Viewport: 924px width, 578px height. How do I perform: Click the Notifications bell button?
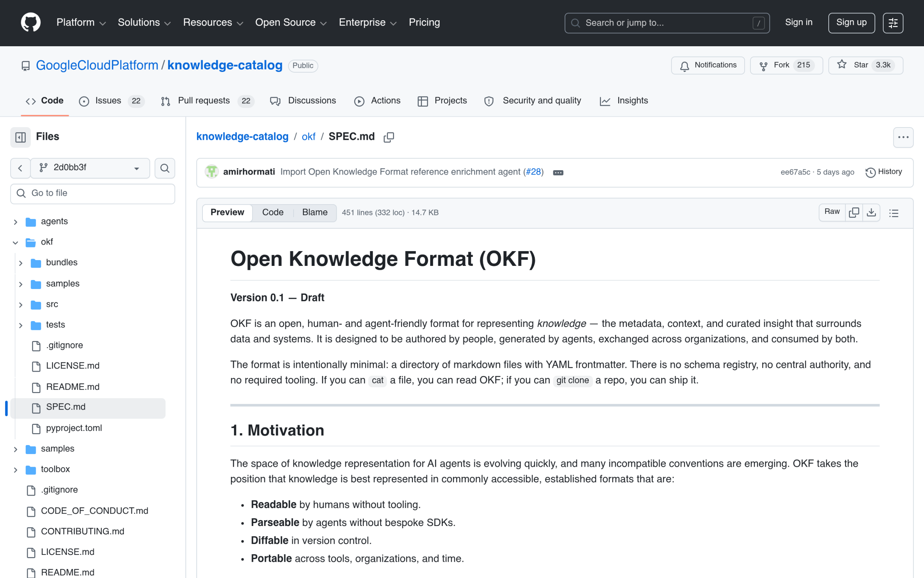point(707,65)
